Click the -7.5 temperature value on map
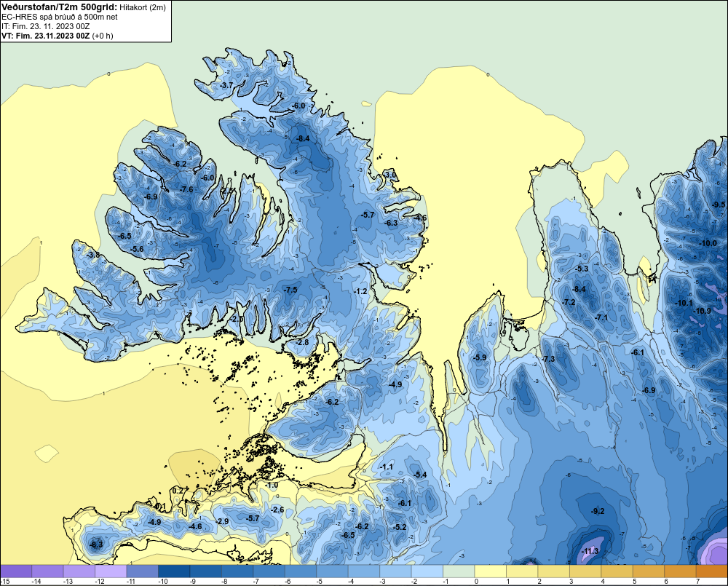Screen dimensions: 728x586 click(290, 290)
